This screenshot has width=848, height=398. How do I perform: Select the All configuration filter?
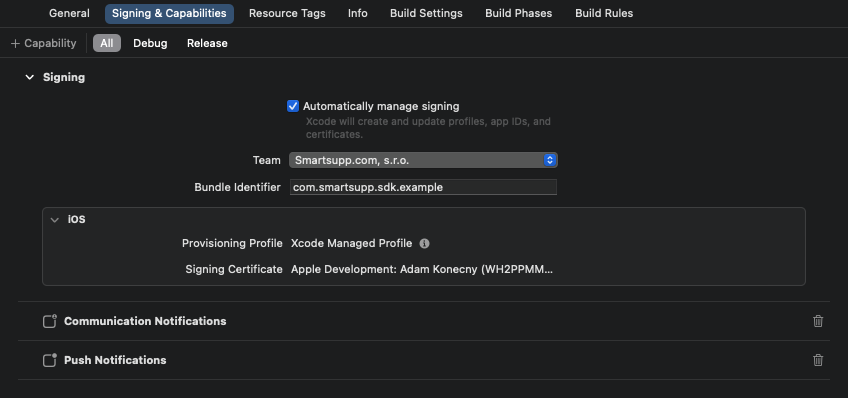(107, 43)
